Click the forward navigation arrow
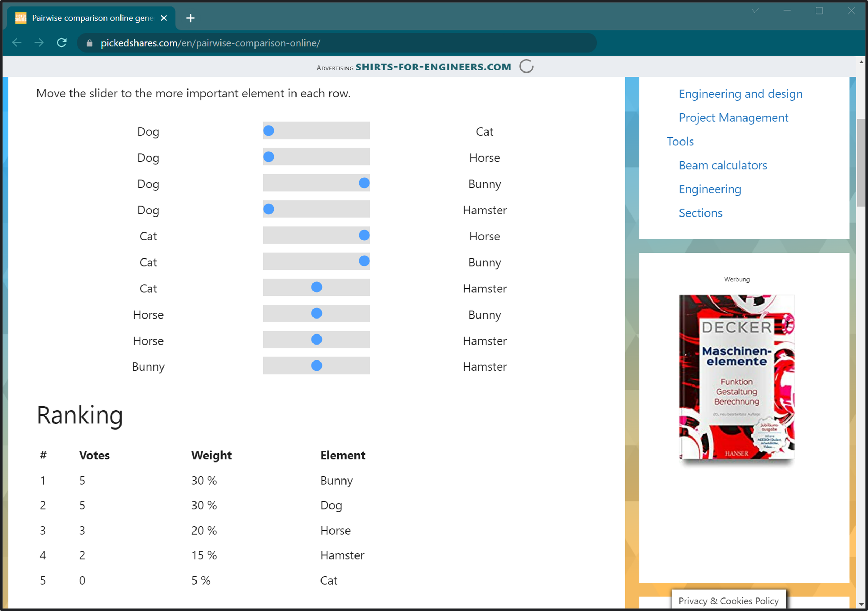 coord(39,43)
